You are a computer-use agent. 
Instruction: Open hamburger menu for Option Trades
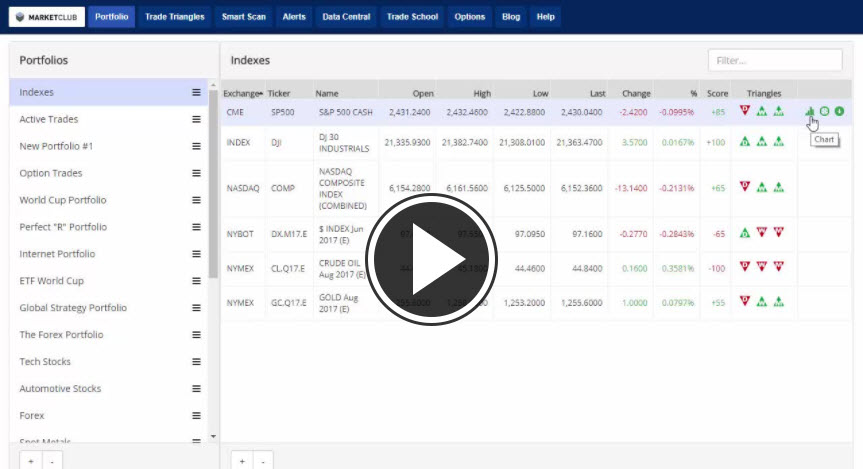pyautogui.click(x=196, y=173)
